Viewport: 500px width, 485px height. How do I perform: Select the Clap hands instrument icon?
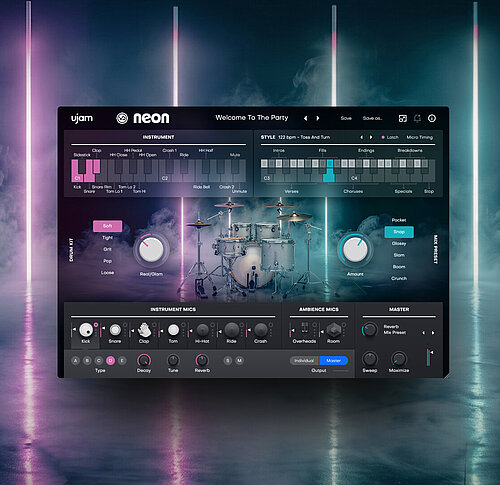click(x=144, y=330)
